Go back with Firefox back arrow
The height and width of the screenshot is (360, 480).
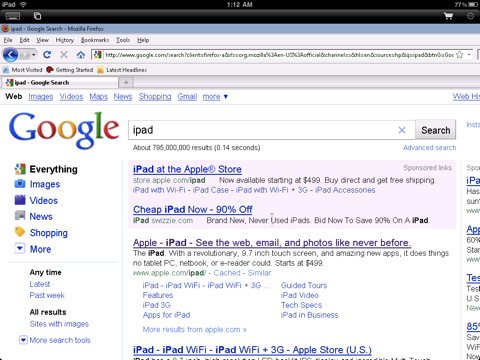click(x=10, y=55)
